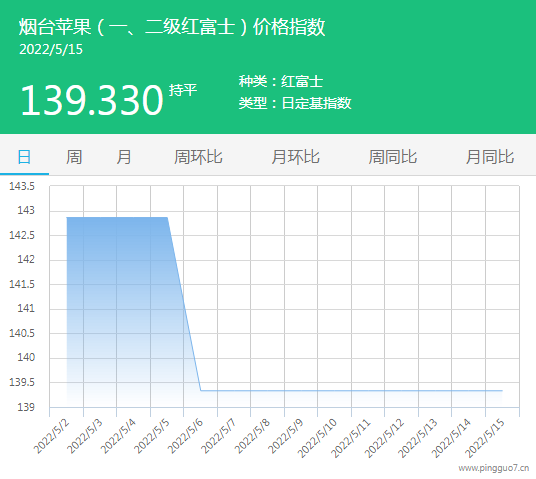Click the 139.330 index value
This screenshot has width=536, height=479.
(x=92, y=100)
